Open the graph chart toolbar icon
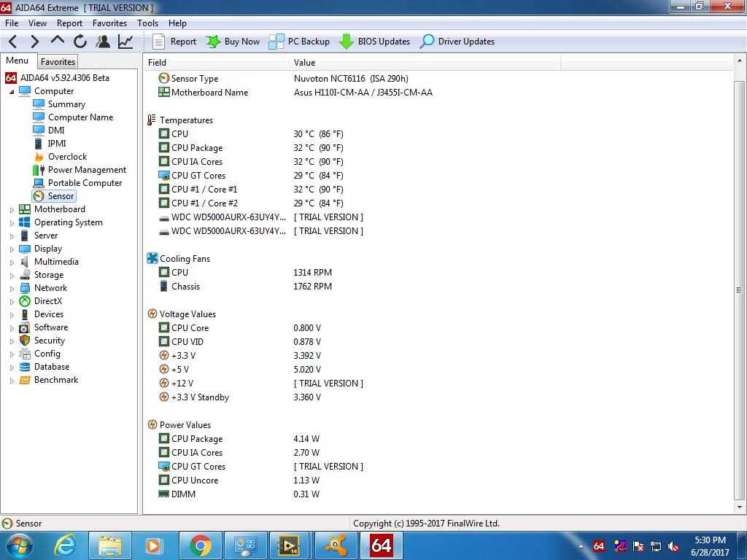Viewport: 747px width, 560px height. pos(125,42)
